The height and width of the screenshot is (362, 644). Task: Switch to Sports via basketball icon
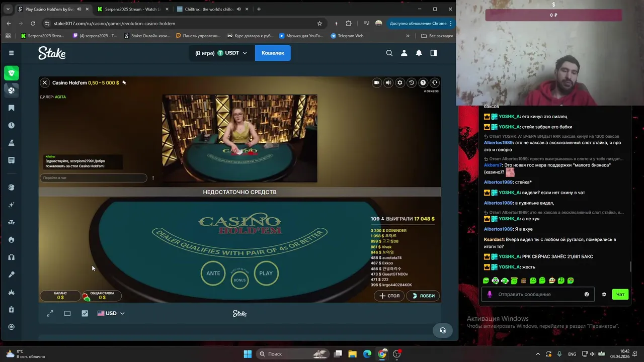tap(12, 90)
